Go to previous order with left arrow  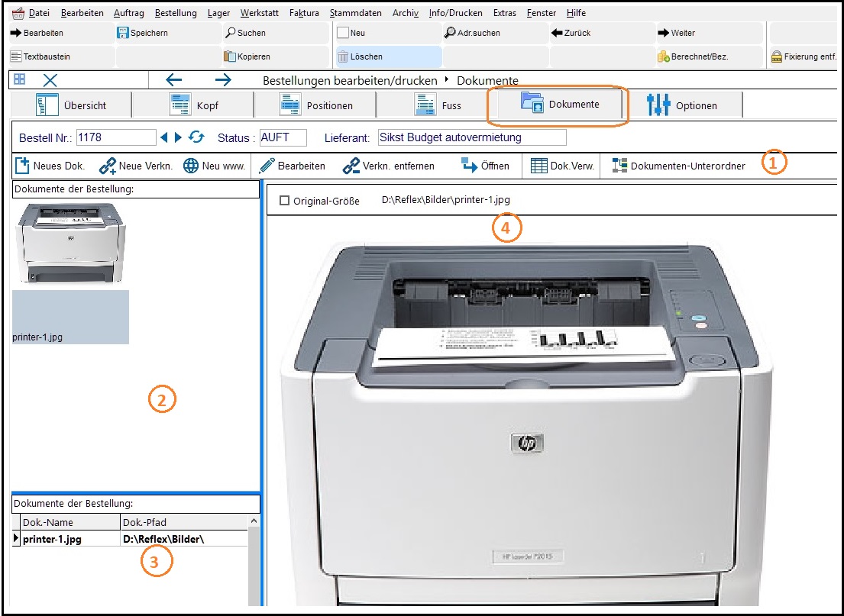(163, 137)
